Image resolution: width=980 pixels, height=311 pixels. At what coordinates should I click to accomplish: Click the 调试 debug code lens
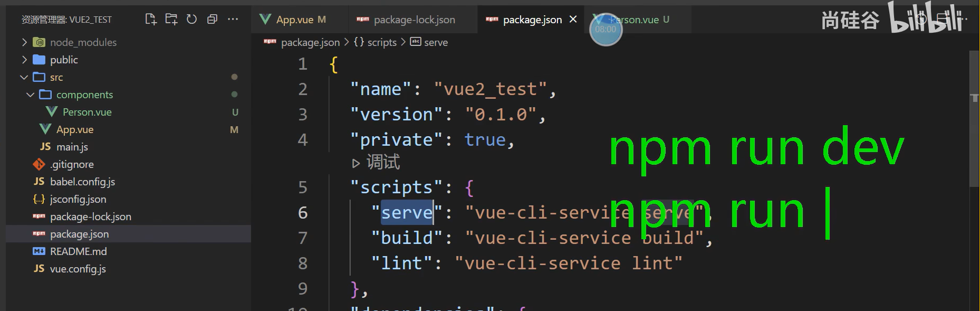click(376, 162)
